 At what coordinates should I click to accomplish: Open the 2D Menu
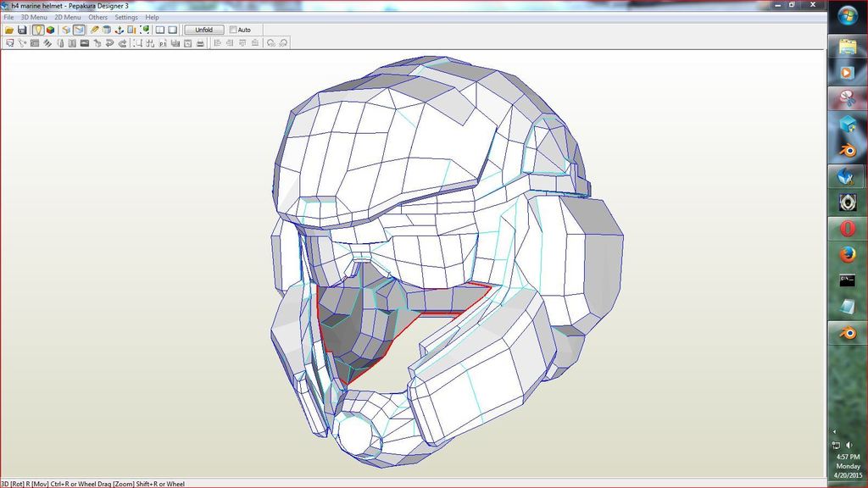[68, 17]
